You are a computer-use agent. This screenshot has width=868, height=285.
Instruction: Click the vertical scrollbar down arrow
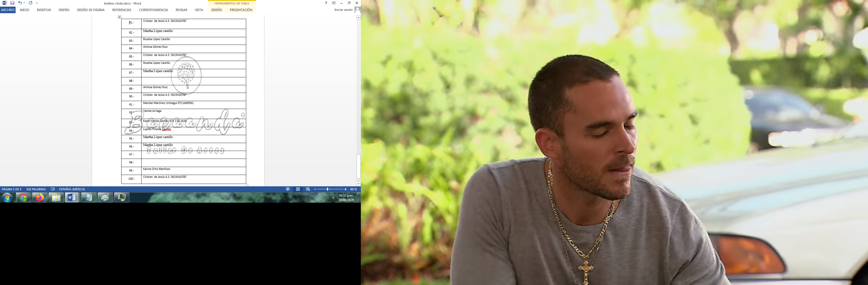coord(358,184)
